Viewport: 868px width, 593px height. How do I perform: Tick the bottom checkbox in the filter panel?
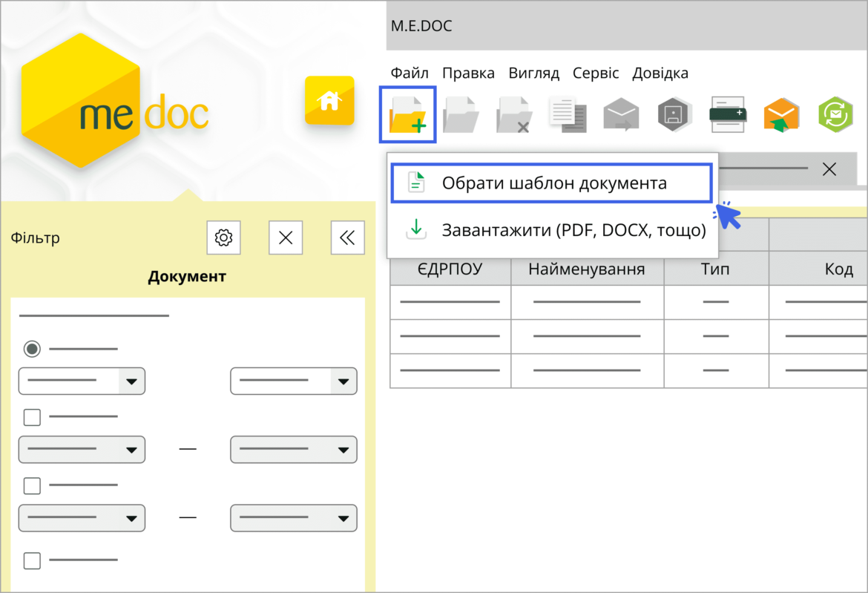click(32, 560)
